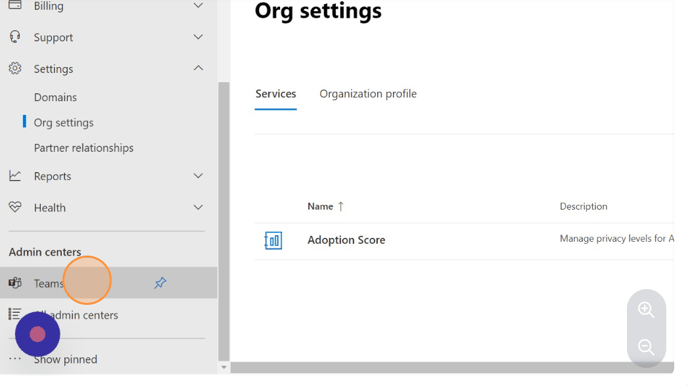Screen dimensions: 688x385
Task: Click the Billing card icon
Action: [15, 5]
